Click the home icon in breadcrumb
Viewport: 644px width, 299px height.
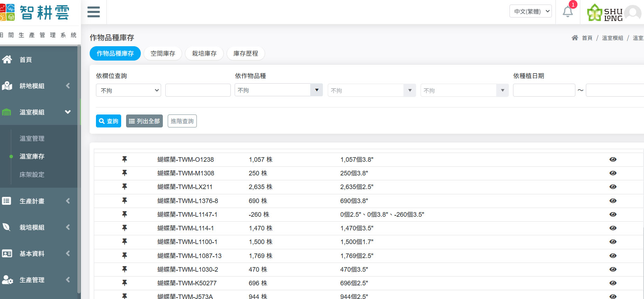click(x=575, y=38)
